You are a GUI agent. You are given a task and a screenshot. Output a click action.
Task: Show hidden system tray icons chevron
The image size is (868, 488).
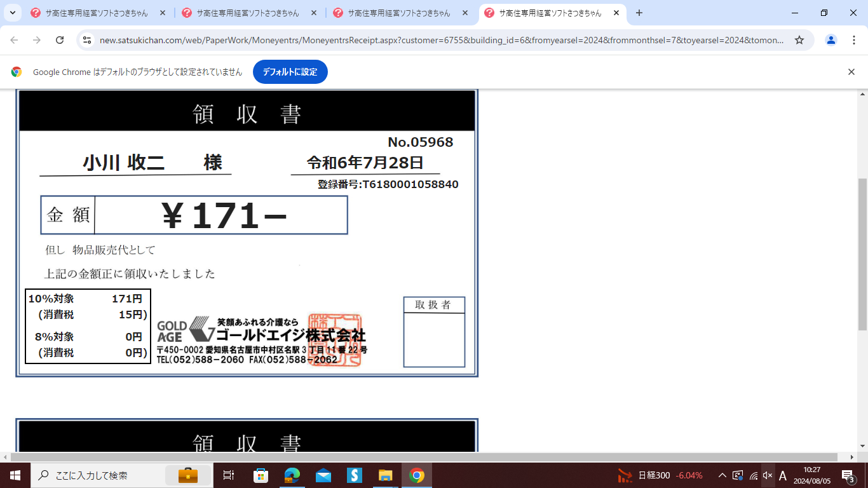722,475
